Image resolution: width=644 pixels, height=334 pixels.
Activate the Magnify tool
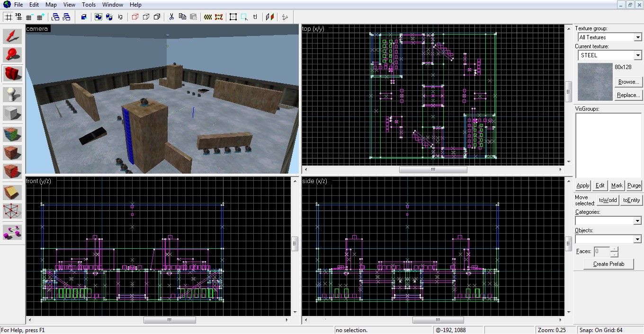pos(12,55)
